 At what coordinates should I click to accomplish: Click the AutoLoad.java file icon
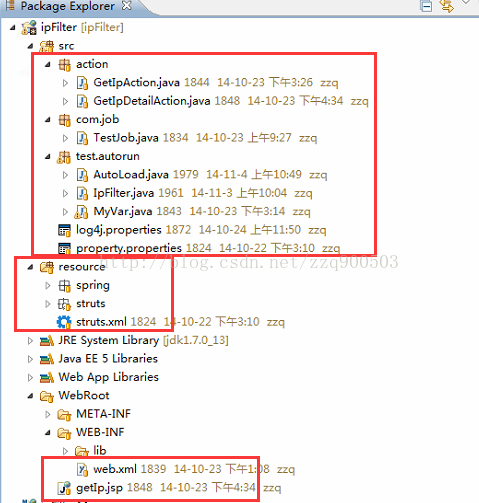(82, 175)
